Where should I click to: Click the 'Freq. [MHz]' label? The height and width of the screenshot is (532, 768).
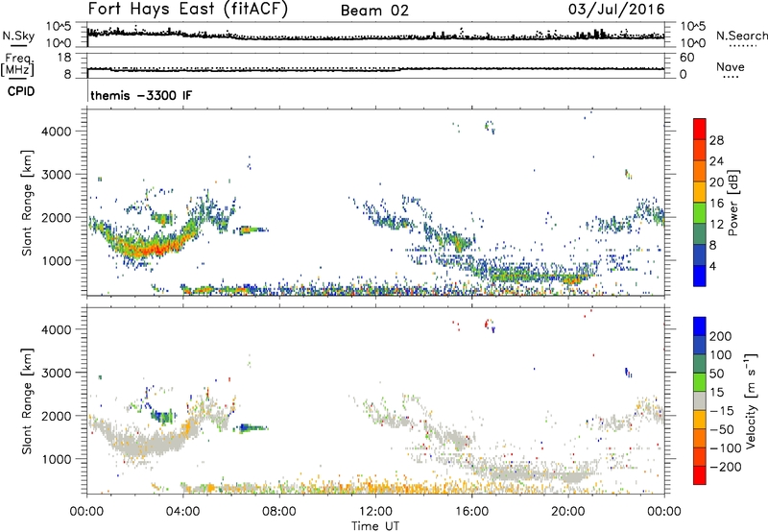(x=17, y=64)
